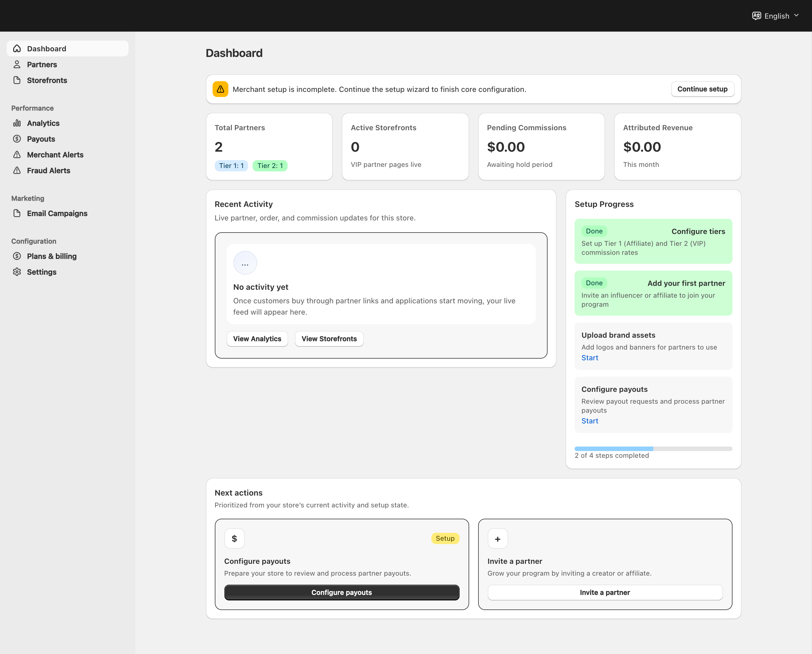Click the Settings gear icon

(17, 272)
